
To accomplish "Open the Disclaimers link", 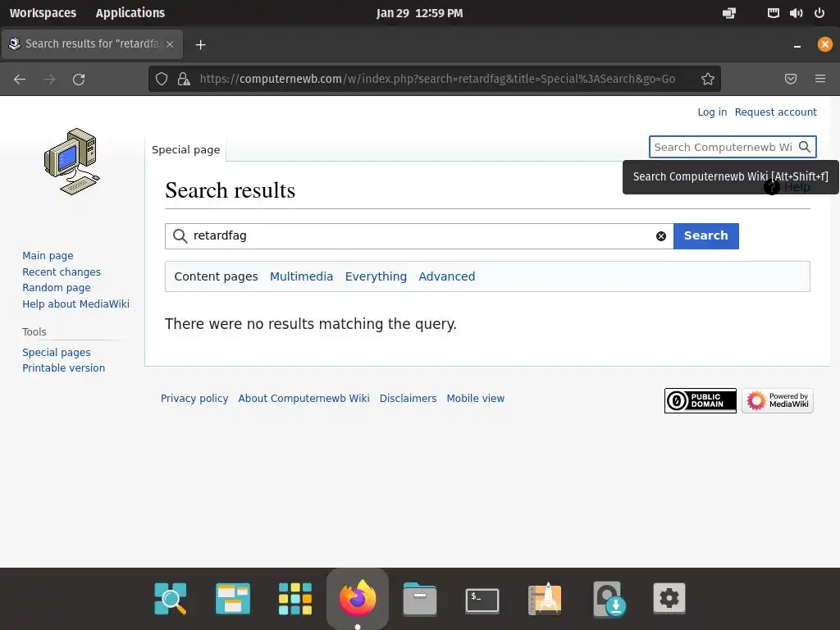I will (409, 398).
